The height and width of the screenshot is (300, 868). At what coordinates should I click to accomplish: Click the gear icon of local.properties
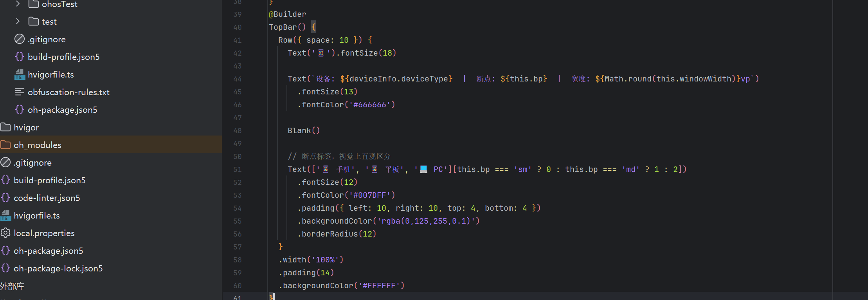tap(5, 233)
